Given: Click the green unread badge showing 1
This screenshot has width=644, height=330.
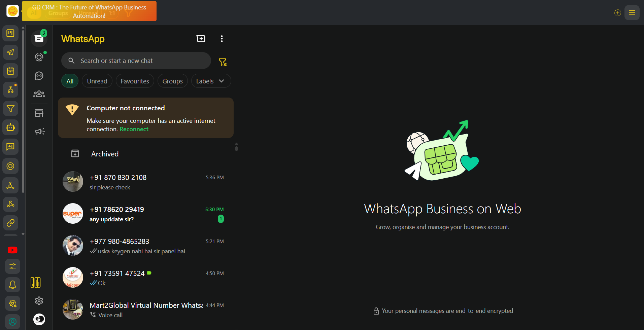Looking at the screenshot, I should pos(221,219).
